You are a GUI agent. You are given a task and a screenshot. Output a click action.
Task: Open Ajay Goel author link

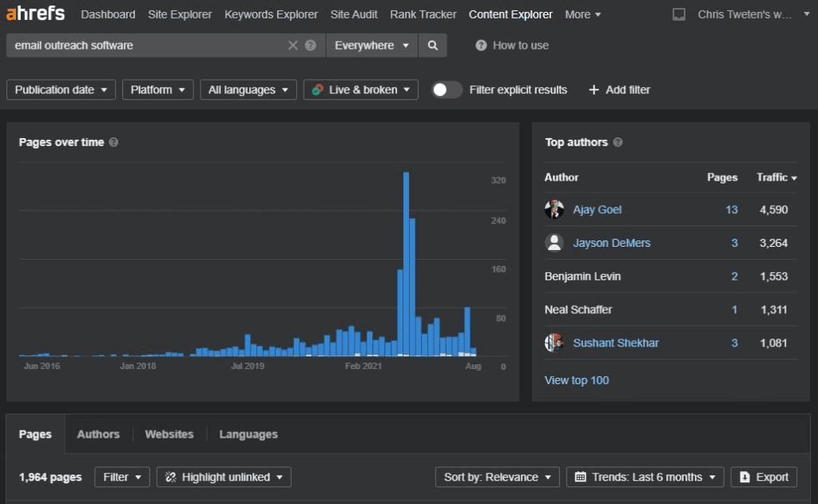[x=598, y=209]
